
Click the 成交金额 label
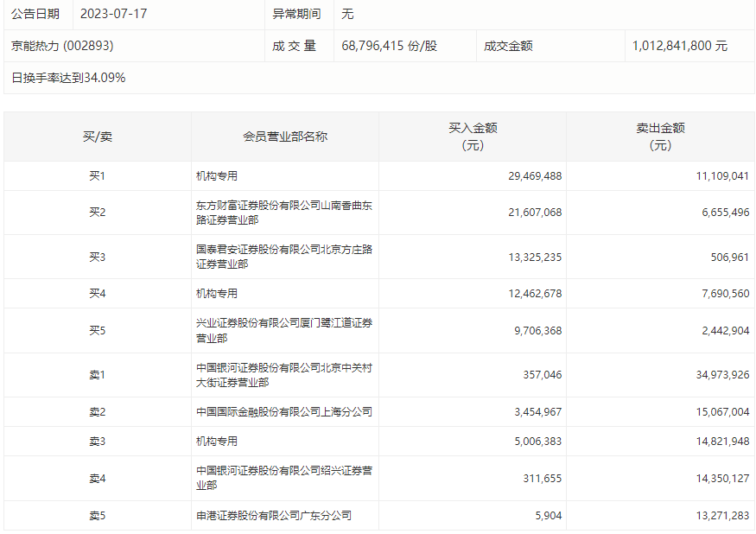coord(508,46)
